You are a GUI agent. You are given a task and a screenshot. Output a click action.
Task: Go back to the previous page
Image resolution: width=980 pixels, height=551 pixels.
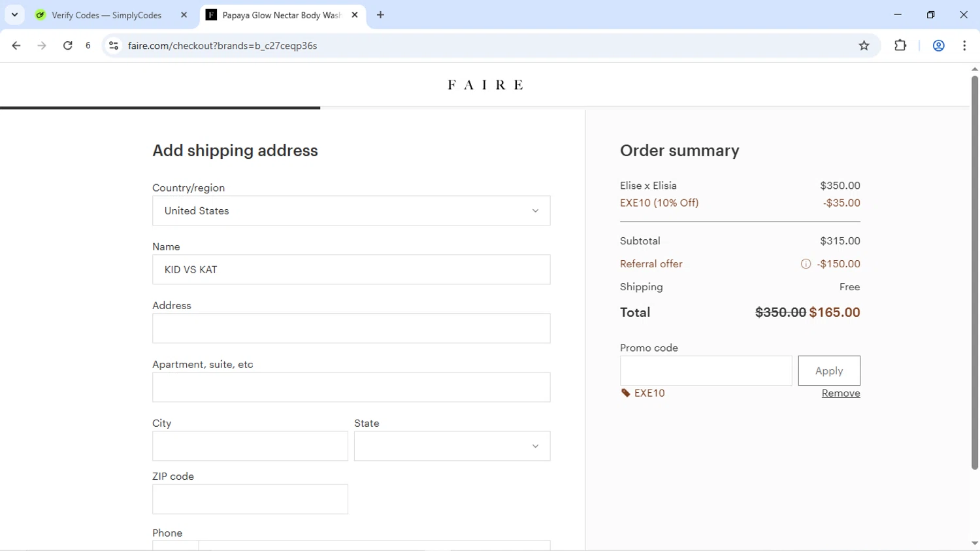[16, 46]
